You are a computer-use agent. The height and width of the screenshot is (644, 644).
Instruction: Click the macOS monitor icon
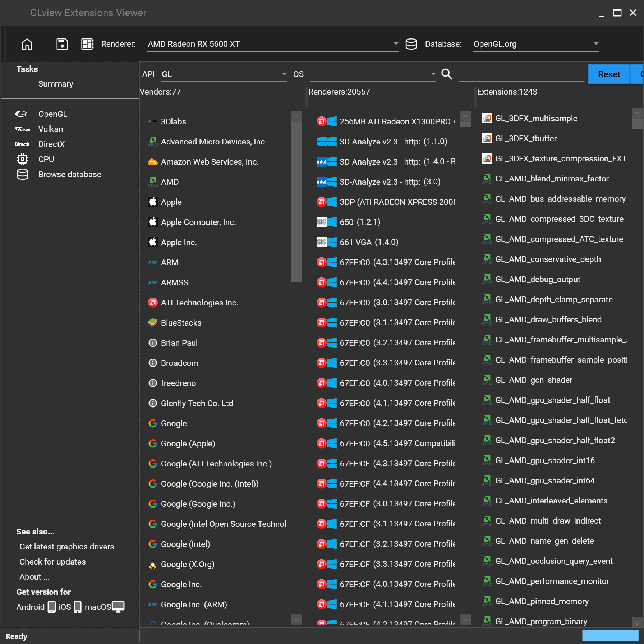tap(118, 607)
